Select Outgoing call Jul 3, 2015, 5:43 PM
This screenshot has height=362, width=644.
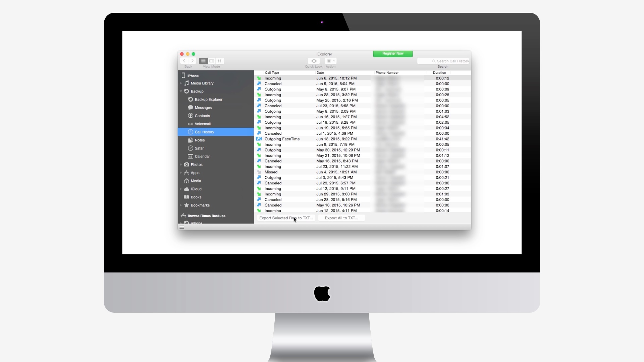click(363, 178)
